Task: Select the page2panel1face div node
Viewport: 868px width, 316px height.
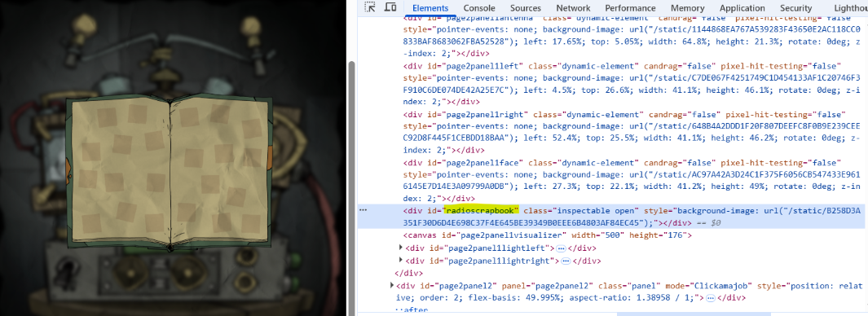Action: coord(632,180)
